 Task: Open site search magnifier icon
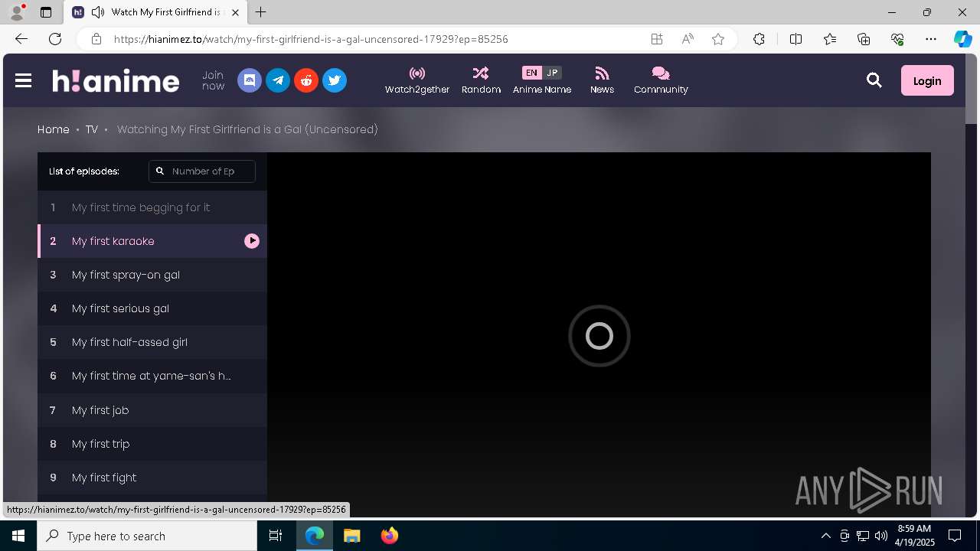coord(874,80)
